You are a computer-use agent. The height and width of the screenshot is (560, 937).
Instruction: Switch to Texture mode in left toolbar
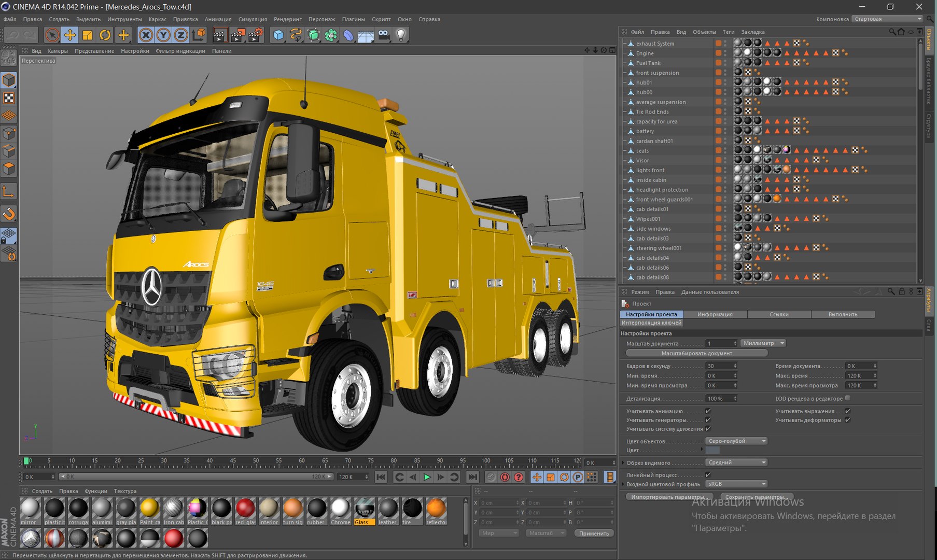tap(9, 98)
